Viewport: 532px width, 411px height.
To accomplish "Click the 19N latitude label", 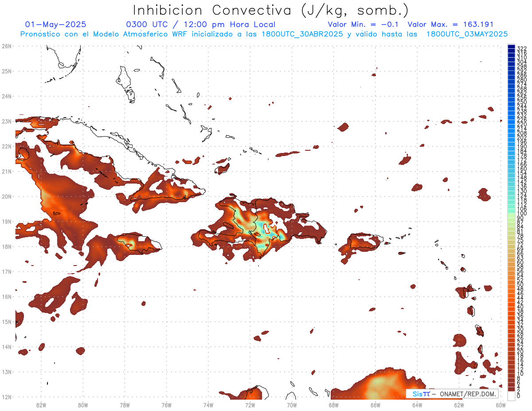I will [7, 221].
